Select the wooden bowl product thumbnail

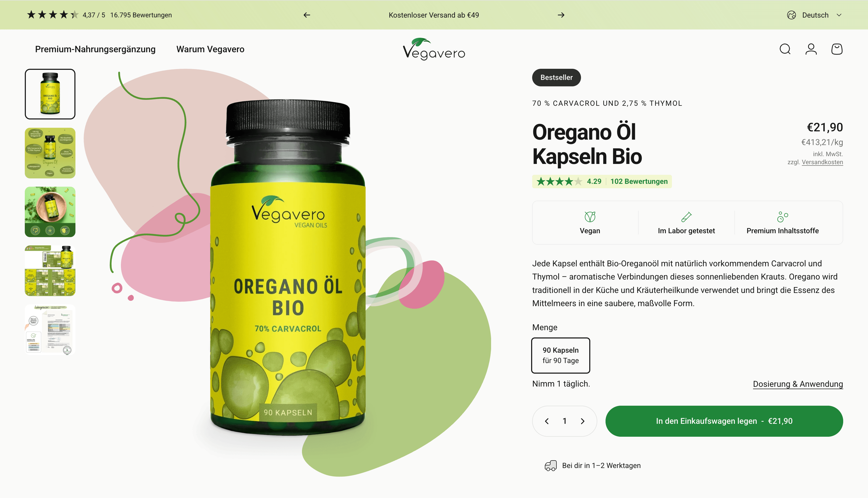[x=50, y=212]
